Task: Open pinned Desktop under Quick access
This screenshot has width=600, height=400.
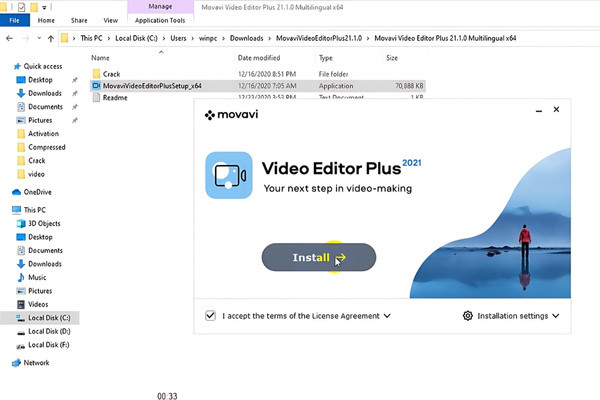Action: click(40, 80)
